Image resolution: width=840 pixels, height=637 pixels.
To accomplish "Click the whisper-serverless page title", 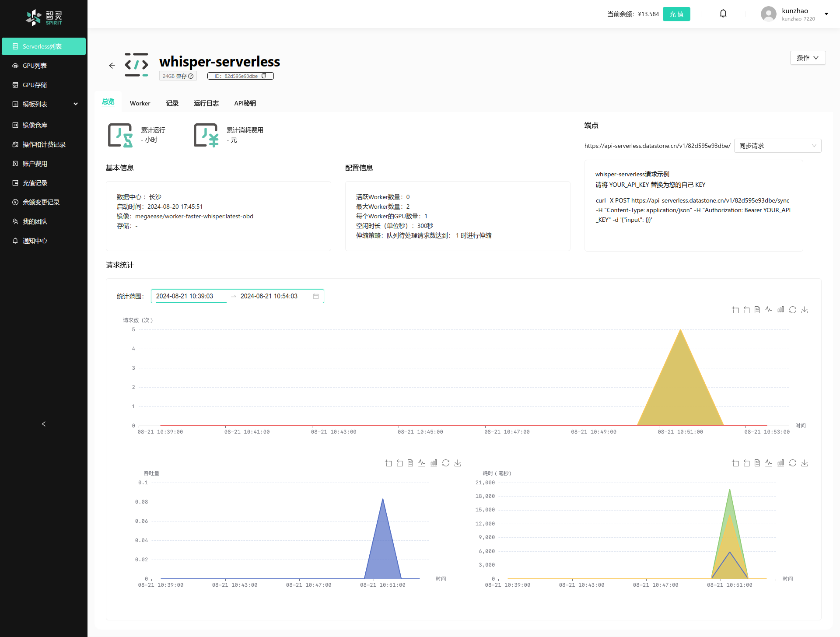I will pyautogui.click(x=220, y=62).
